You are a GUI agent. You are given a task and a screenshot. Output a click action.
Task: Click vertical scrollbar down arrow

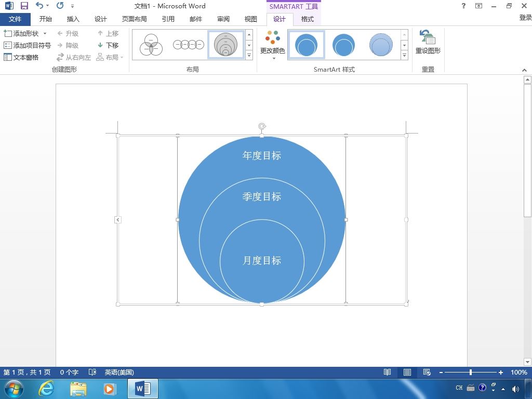[527, 362]
